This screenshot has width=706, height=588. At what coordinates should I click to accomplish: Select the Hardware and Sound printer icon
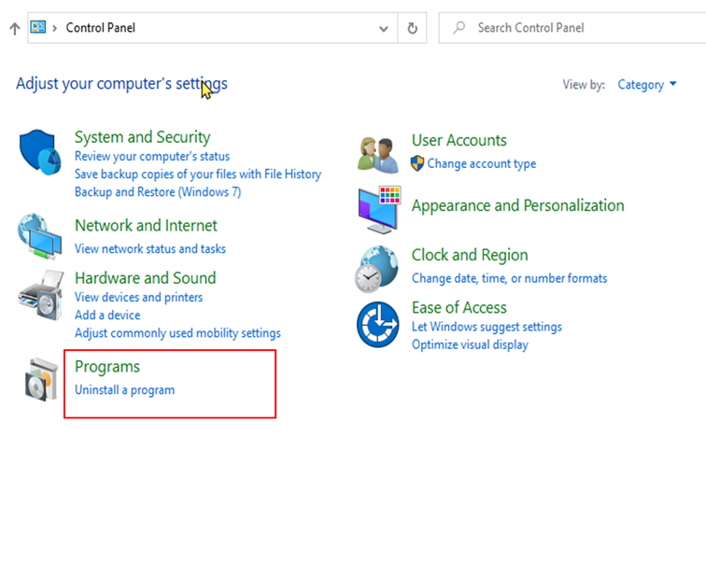[x=40, y=295]
